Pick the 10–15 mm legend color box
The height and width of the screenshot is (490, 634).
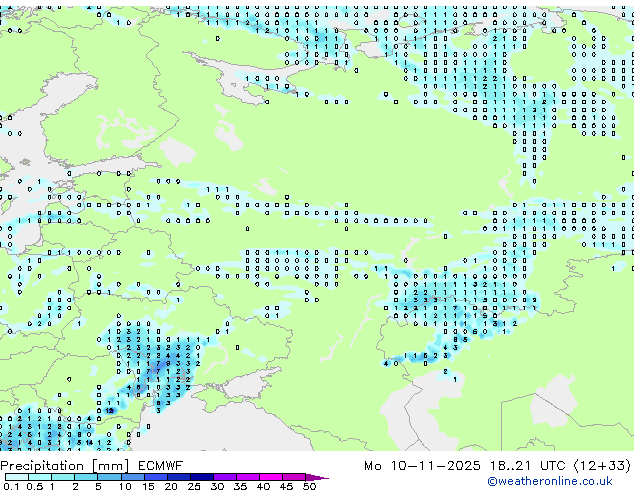tap(133, 477)
